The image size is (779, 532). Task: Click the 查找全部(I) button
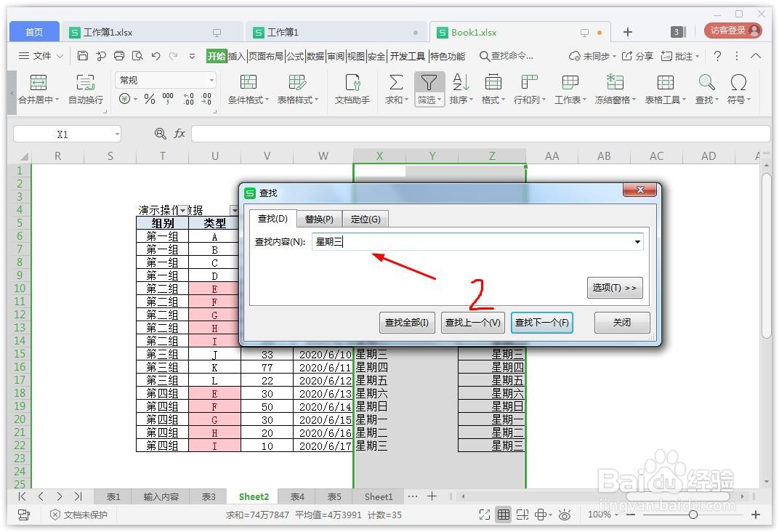pos(406,322)
